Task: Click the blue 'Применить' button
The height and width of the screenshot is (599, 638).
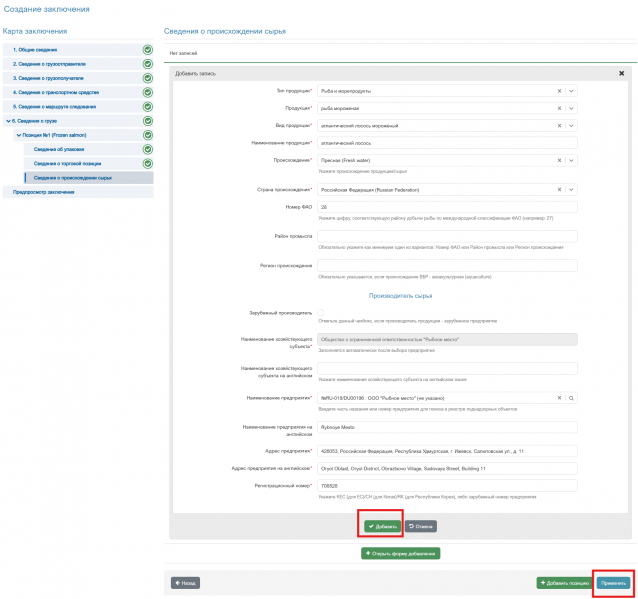Action: 614,583
